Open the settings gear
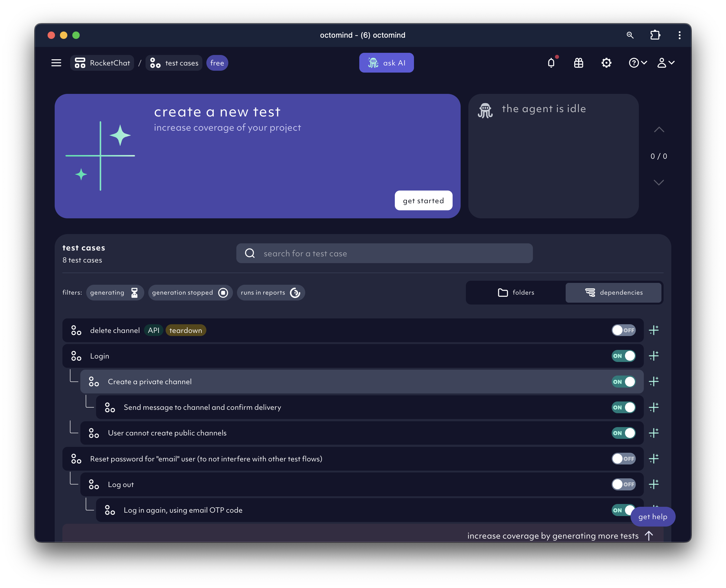This screenshot has height=588, width=726. [x=606, y=63]
